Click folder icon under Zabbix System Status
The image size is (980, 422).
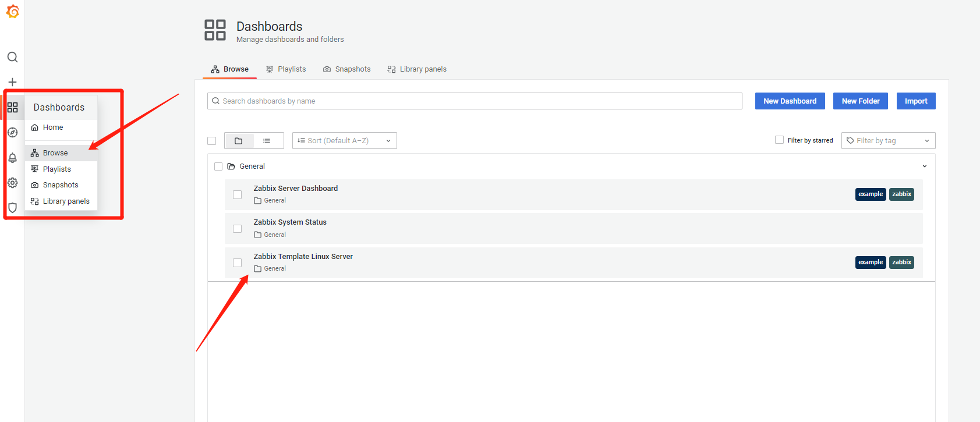click(x=257, y=235)
